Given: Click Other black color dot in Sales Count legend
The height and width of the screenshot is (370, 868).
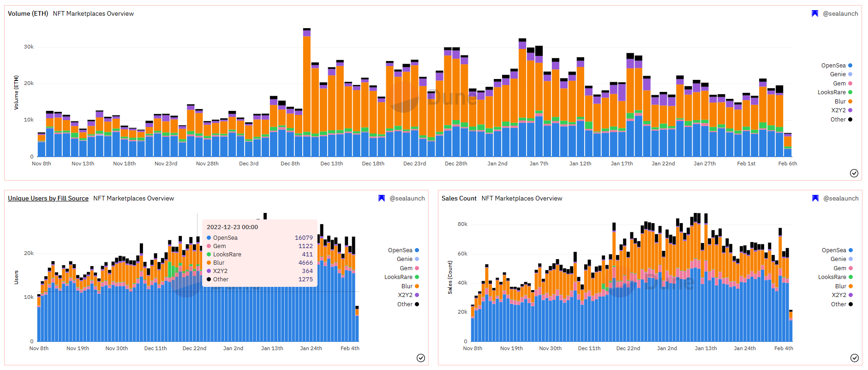Looking at the screenshot, I should click(x=850, y=304).
